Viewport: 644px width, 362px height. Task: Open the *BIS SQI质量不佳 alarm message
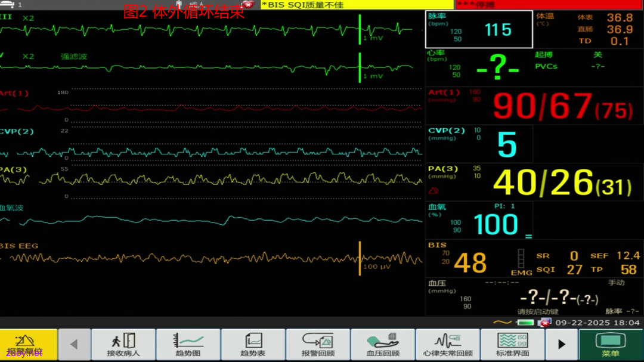(x=357, y=5)
